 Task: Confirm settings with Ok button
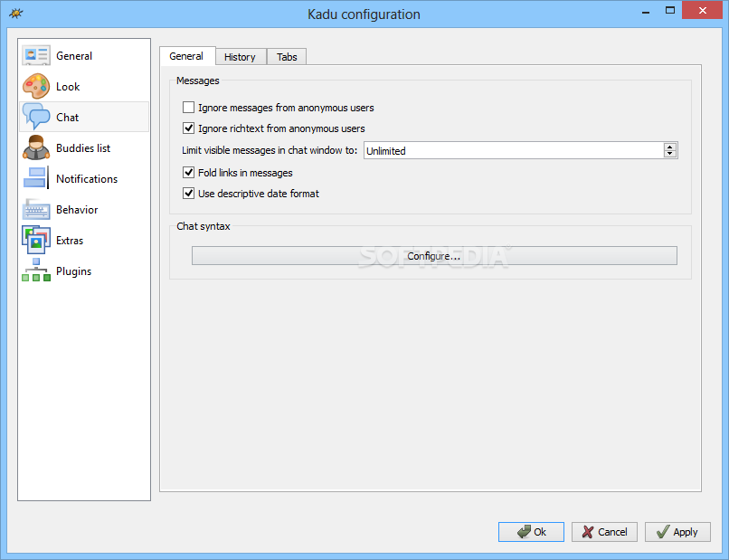pos(532,532)
